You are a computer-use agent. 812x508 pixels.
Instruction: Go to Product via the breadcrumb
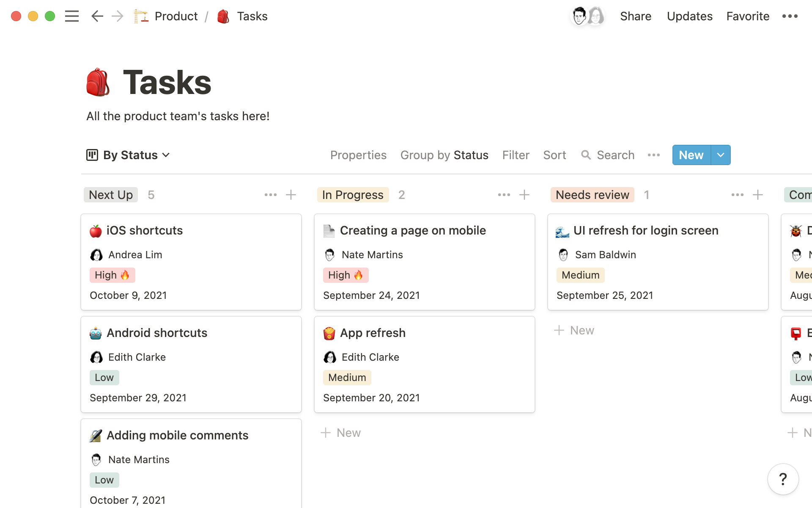[176, 16]
